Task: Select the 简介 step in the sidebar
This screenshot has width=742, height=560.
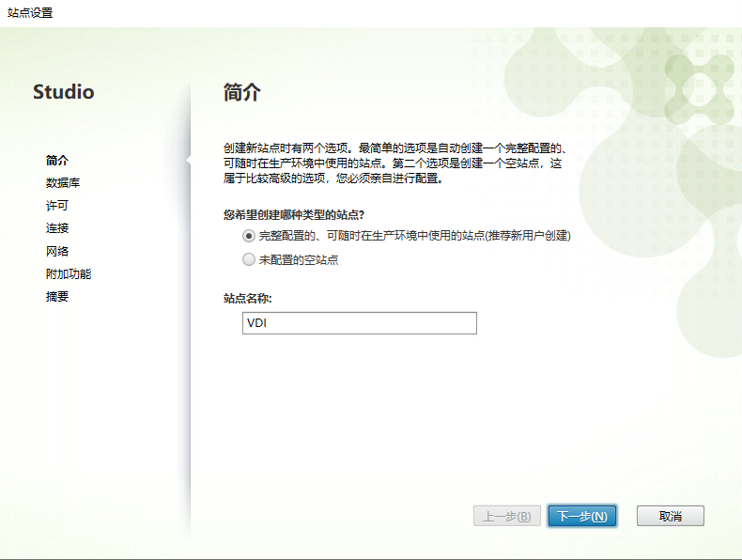Action: click(57, 161)
